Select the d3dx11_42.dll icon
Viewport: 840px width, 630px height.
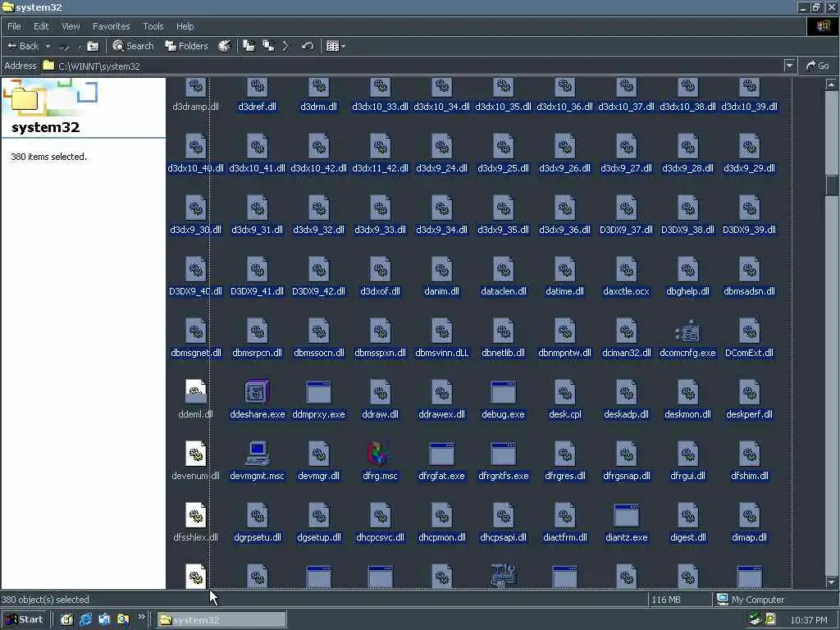tap(380, 147)
